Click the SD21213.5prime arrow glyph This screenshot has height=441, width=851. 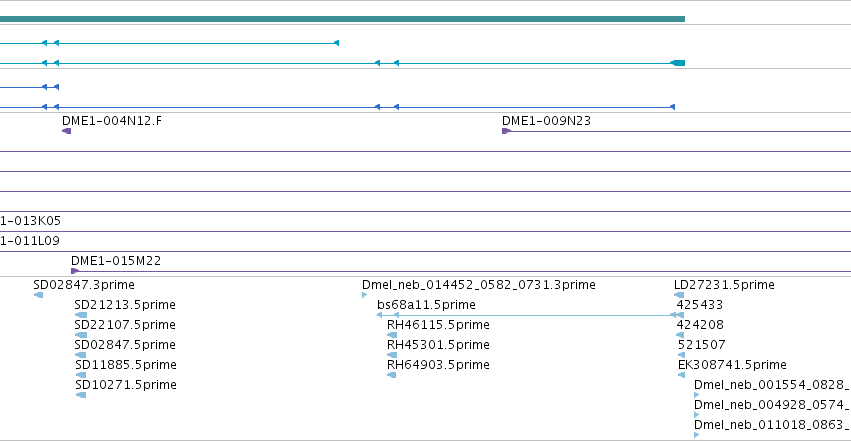(81, 315)
